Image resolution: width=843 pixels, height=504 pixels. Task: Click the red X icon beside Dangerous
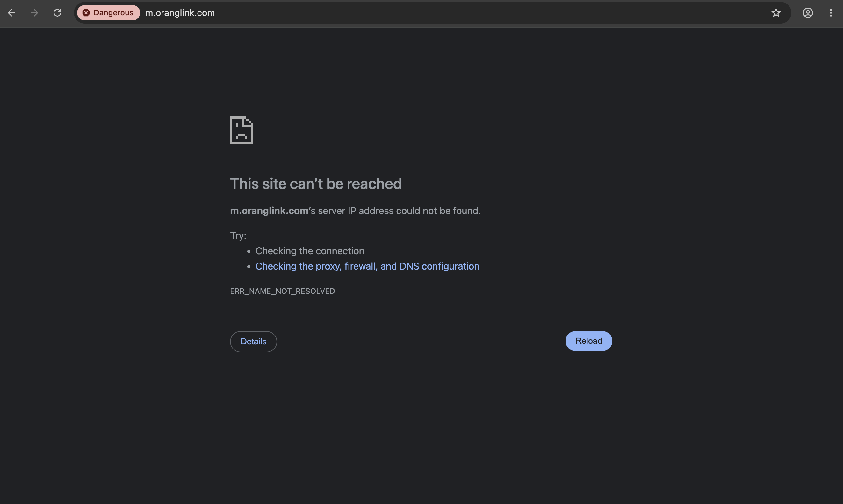click(86, 13)
